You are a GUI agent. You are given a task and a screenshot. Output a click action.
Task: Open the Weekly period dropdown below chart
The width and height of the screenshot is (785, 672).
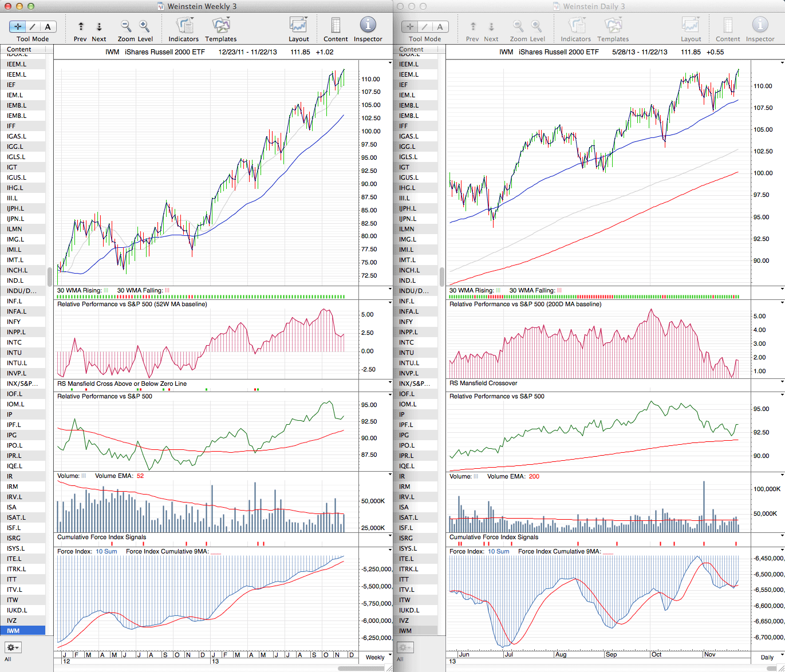click(378, 657)
